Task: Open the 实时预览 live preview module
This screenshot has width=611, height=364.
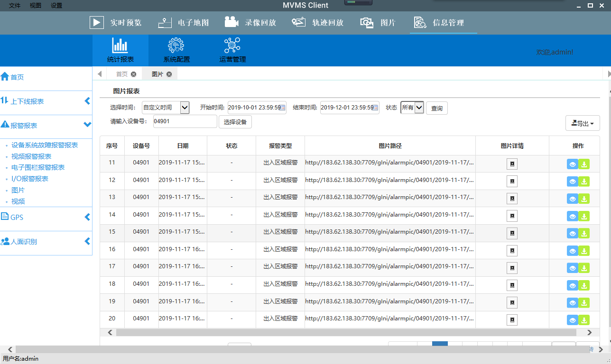Action: [116, 23]
